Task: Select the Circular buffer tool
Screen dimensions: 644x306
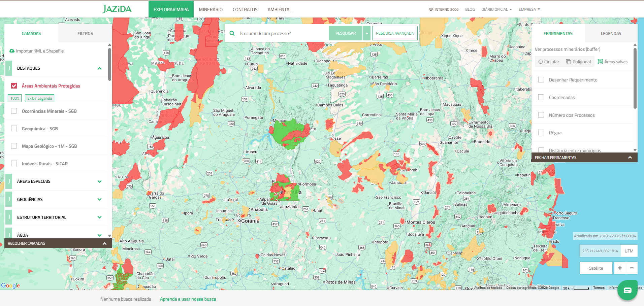Action: coord(549,62)
